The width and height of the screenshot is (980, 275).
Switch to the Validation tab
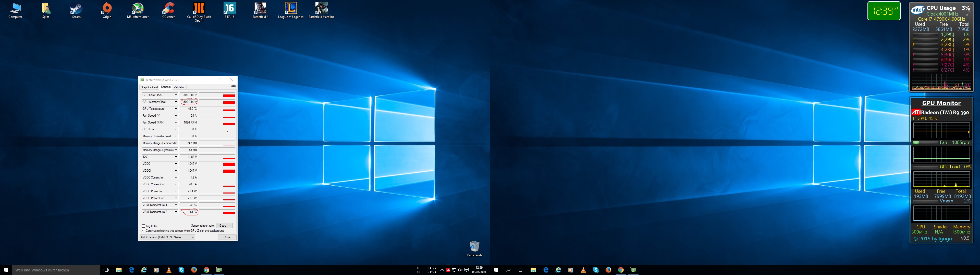[x=180, y=87]
